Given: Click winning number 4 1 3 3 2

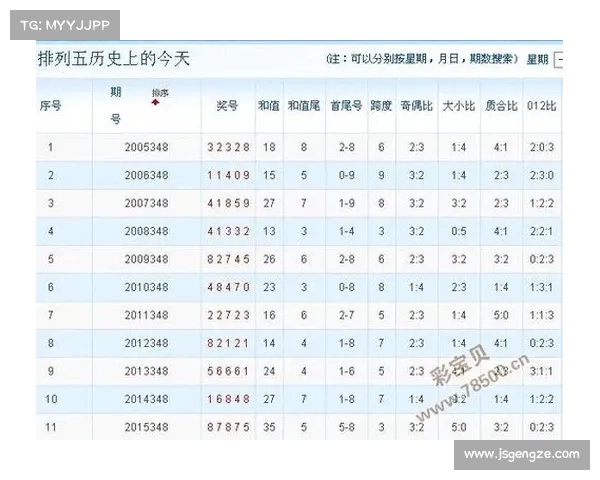Looking at the screenshot, I should [228, 231].
